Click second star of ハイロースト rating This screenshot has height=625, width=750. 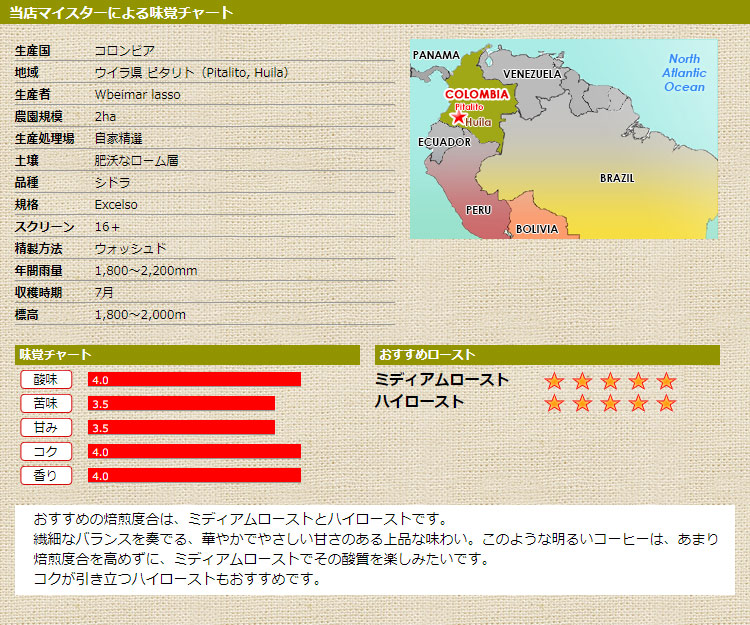point(582,403)
